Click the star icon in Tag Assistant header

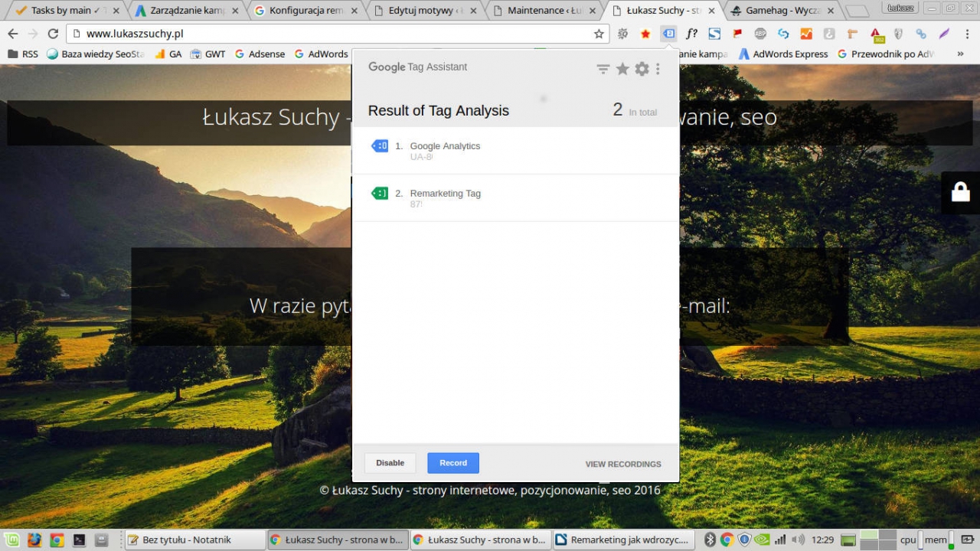[x=622, y=69]
